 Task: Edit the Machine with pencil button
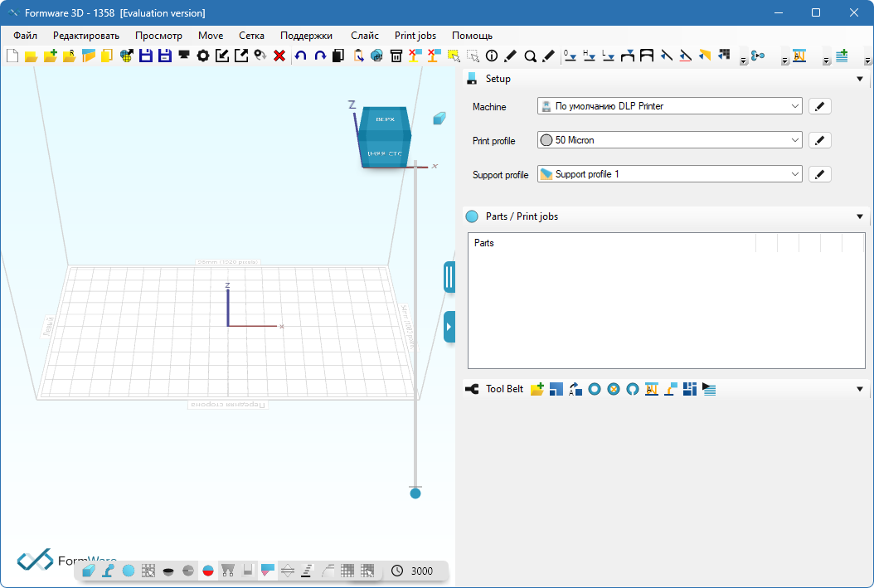[x=819, y=106]
